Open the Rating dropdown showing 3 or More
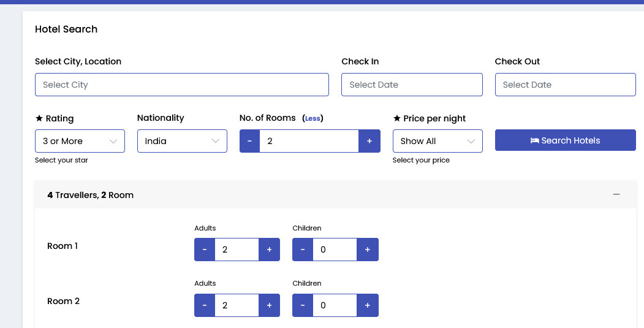Viewport: 644px width, 328px height. 80,141
